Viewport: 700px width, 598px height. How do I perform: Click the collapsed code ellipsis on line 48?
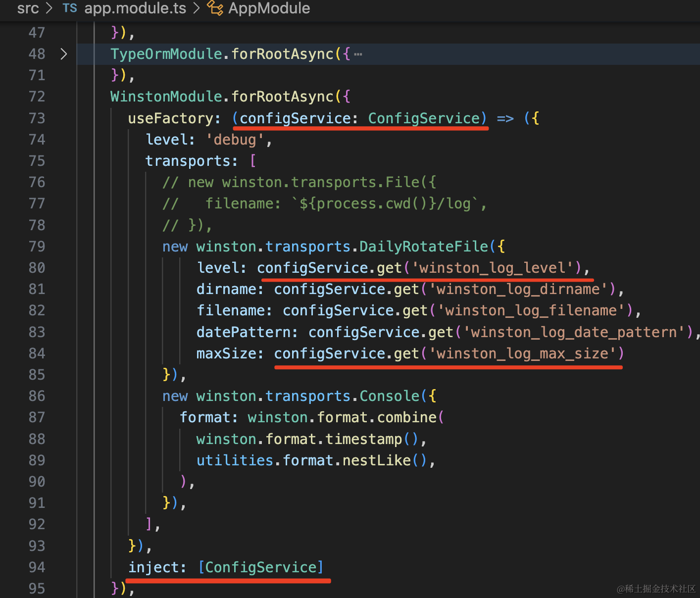click(x=358, y=54)
